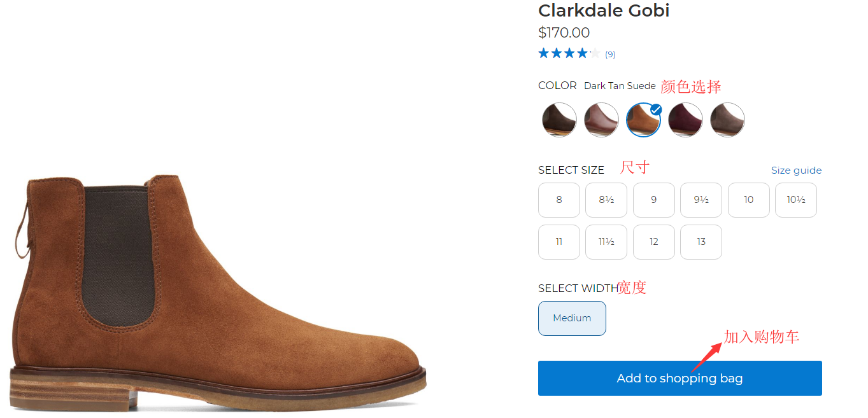Pick shoe size 11
Viewport: 868px width, 418px height.
coord(559,242)
